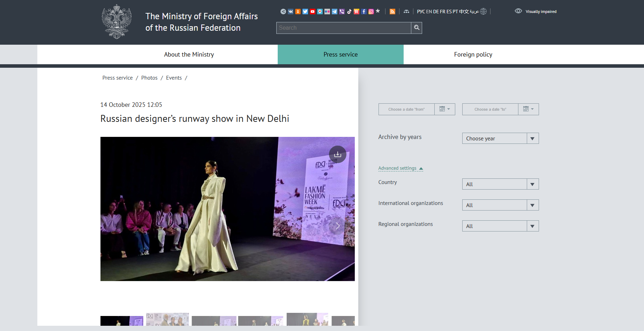This screenshot has height=331, width=644.
Task: Switch site language to EN
Action: tap(429, 12)
